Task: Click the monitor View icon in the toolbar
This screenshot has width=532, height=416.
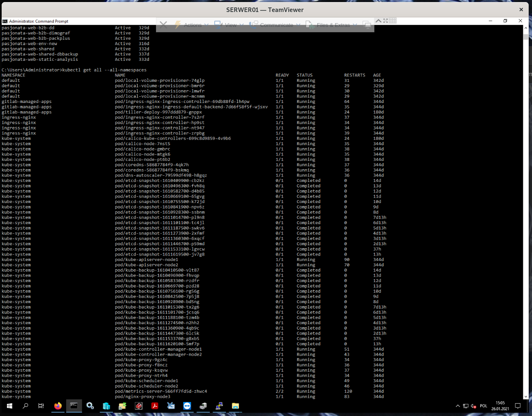Action: coord(218,25)
